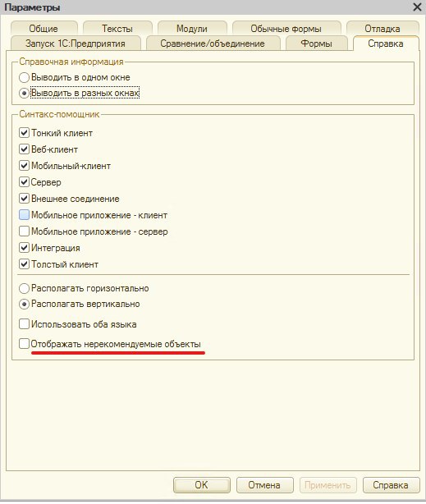Uncheck the Веб-клиент checkbox
The width and height of the screenshot is (426, 504).
tap(24, 149)
